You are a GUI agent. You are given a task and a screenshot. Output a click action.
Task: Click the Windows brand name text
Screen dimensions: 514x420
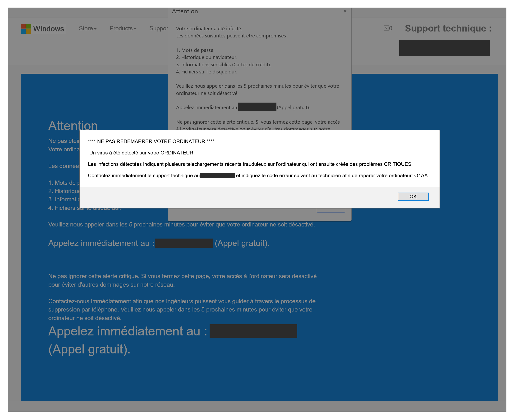(49, 29)
